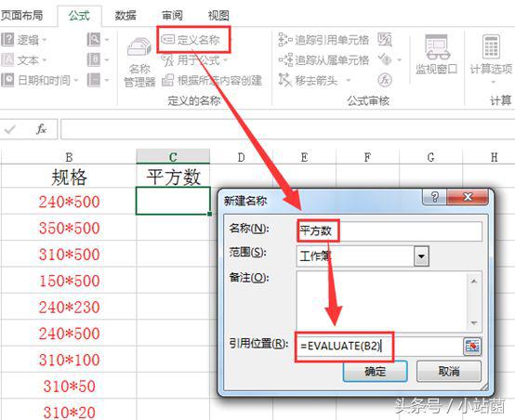This screenshot has width=515, height=420.
Task: Select cell containing 310*50
Action: pos(69,386)
